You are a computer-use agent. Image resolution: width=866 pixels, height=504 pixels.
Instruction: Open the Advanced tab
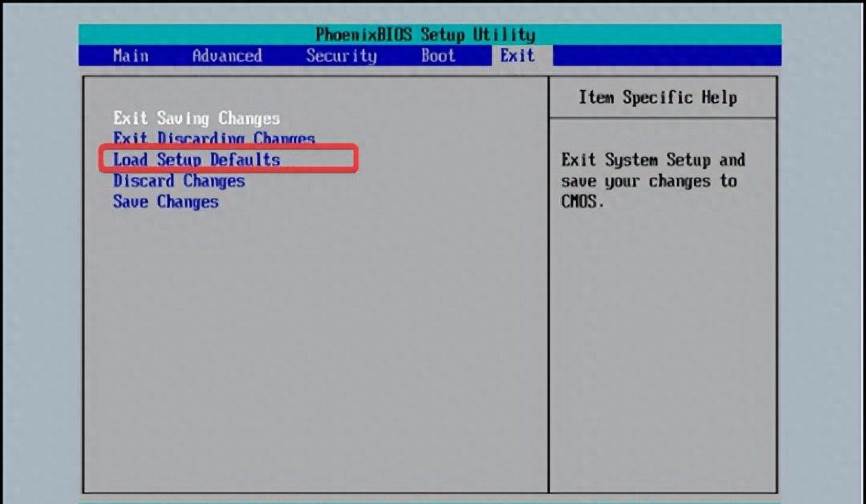pos(227,56)
